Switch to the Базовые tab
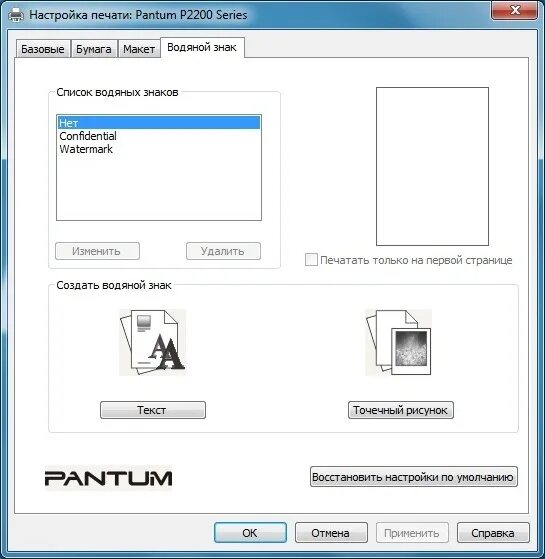The height and width of the screenshot is (559, 545). [x=43, y=49]
